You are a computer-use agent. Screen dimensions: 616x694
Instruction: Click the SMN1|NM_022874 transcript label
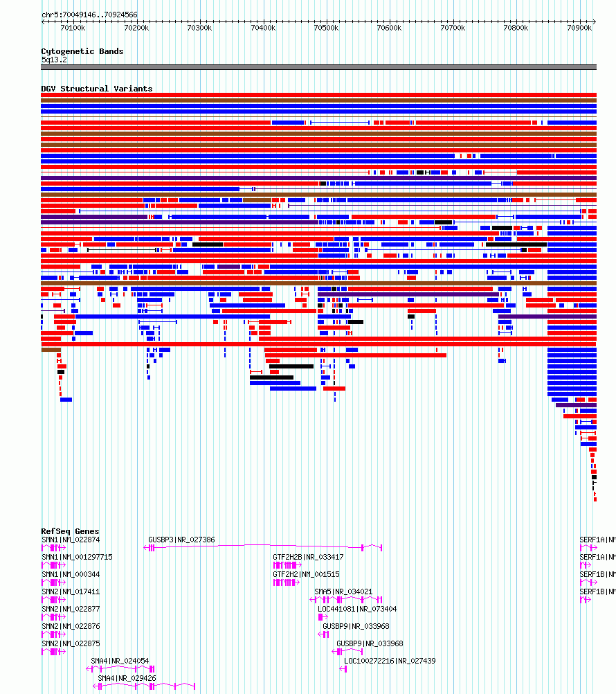(x=71, y=540)
